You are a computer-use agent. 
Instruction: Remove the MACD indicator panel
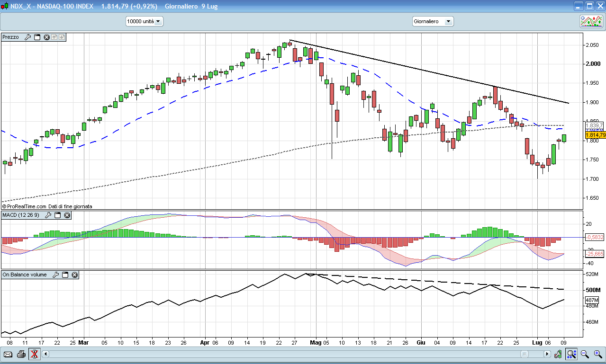coord(67,215)
